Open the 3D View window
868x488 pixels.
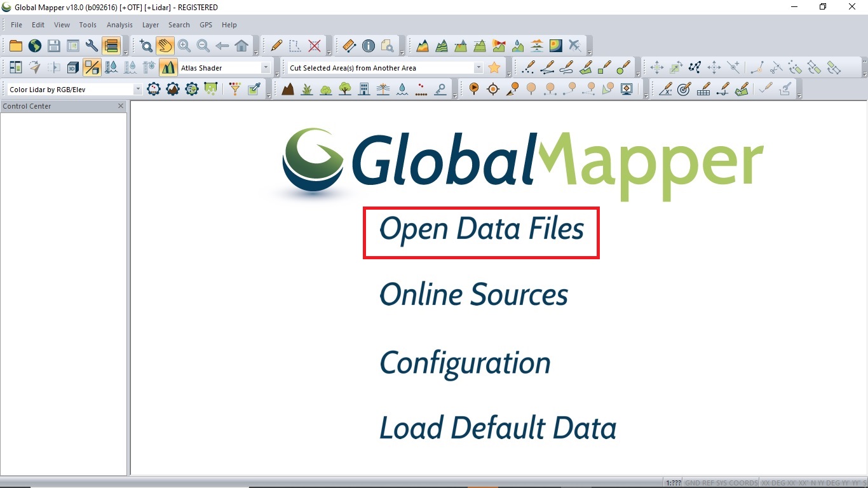coord(72,67)
